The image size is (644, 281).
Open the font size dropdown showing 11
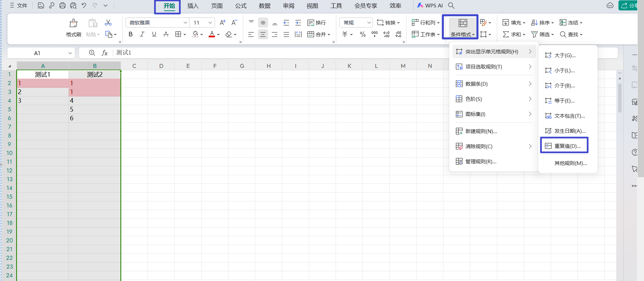[210, 23]
